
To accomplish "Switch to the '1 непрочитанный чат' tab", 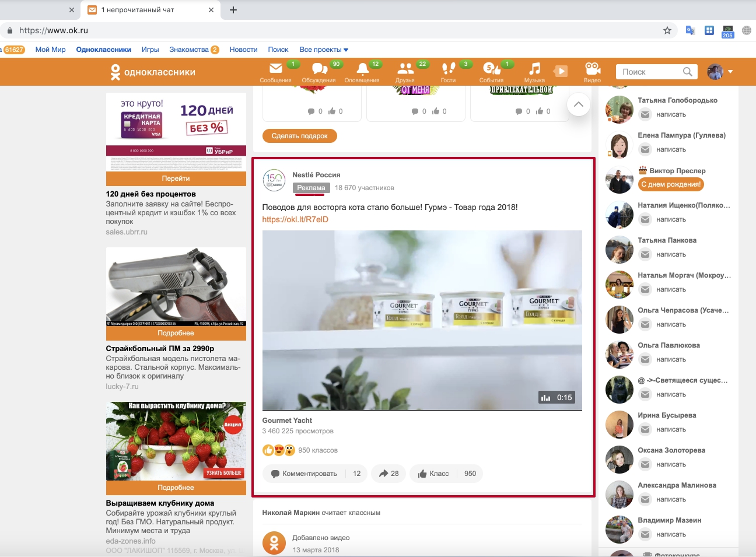I will click(150, 10).
